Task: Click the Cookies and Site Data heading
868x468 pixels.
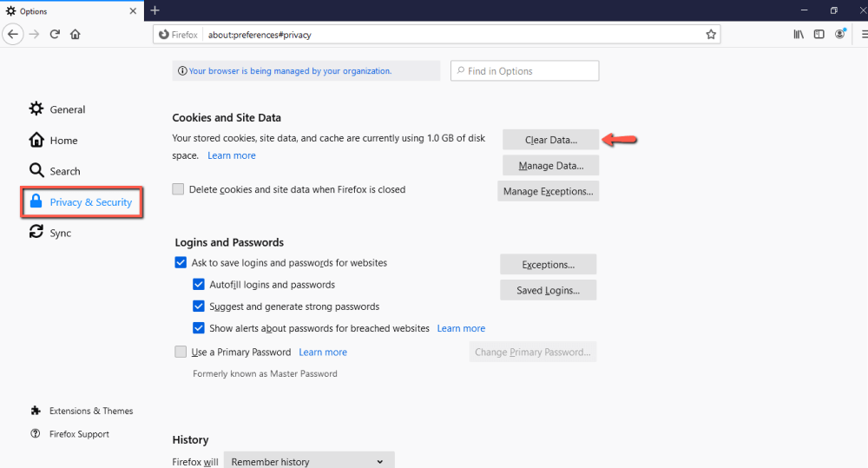Action: [x=227, y=117]
